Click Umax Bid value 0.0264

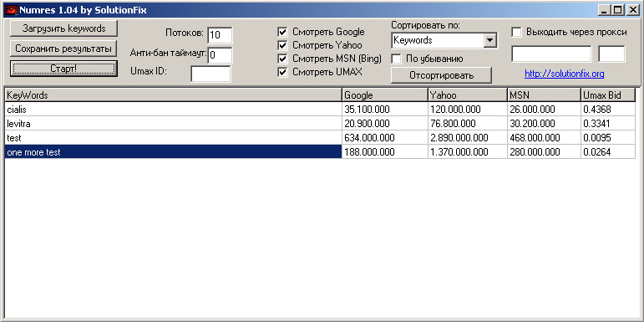(x=596, y=152)
